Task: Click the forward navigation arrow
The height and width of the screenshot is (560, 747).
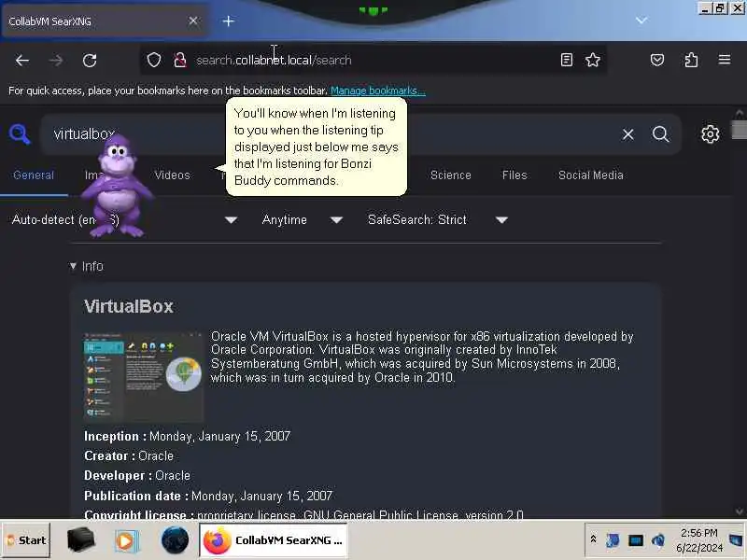Action: [56, 61]
